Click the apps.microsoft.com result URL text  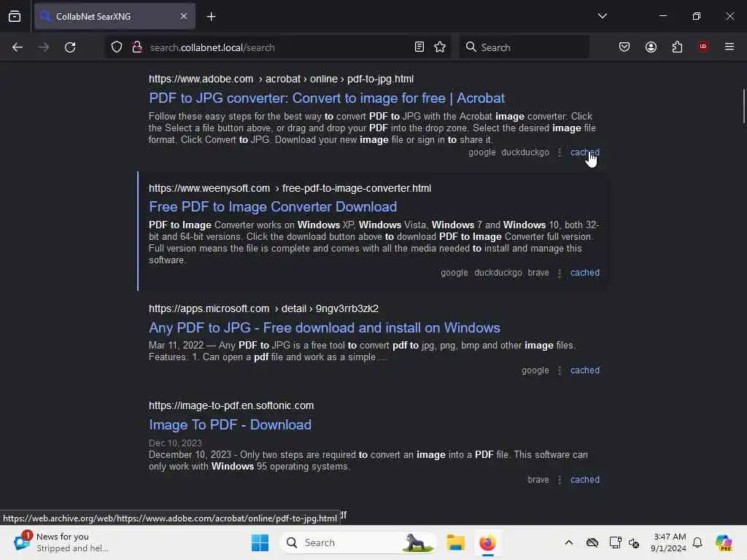tap(263, 308)
